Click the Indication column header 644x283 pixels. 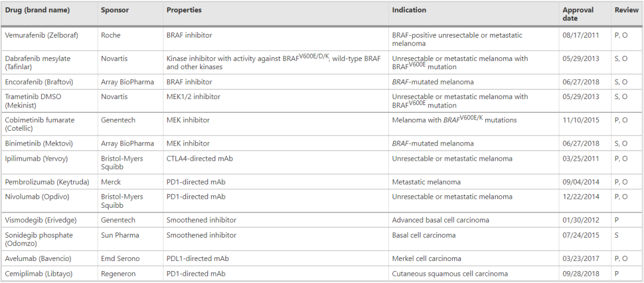point(409,10)
